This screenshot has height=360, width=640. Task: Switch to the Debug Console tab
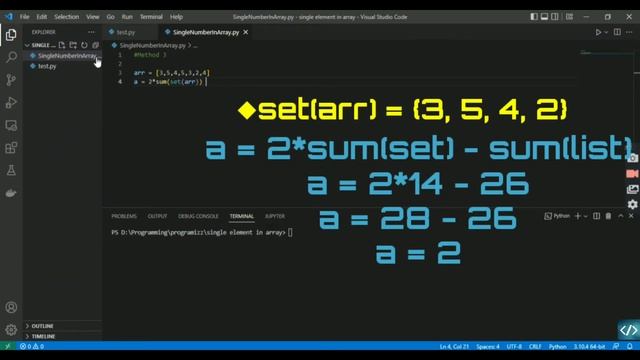coord(198,216)
